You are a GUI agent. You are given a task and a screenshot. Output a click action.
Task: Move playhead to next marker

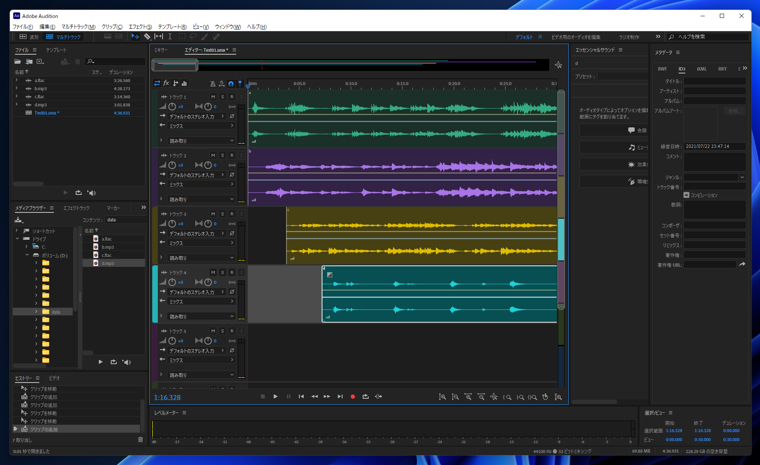click(x=340, y=397)
